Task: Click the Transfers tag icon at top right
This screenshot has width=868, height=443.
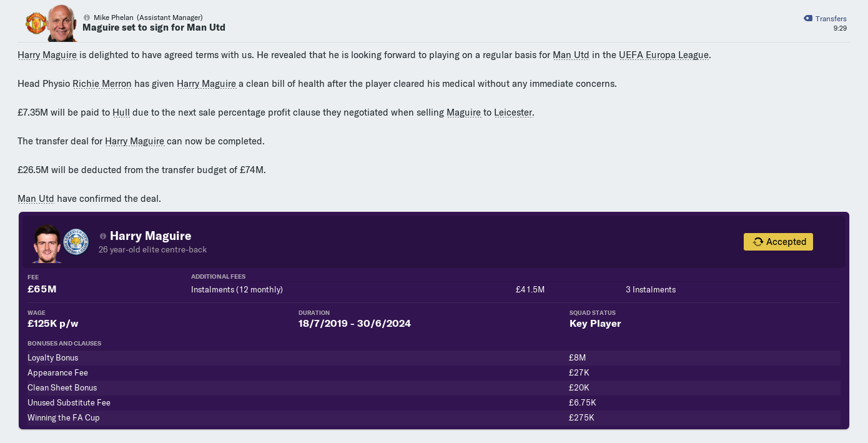Action: tap(808, 19)
